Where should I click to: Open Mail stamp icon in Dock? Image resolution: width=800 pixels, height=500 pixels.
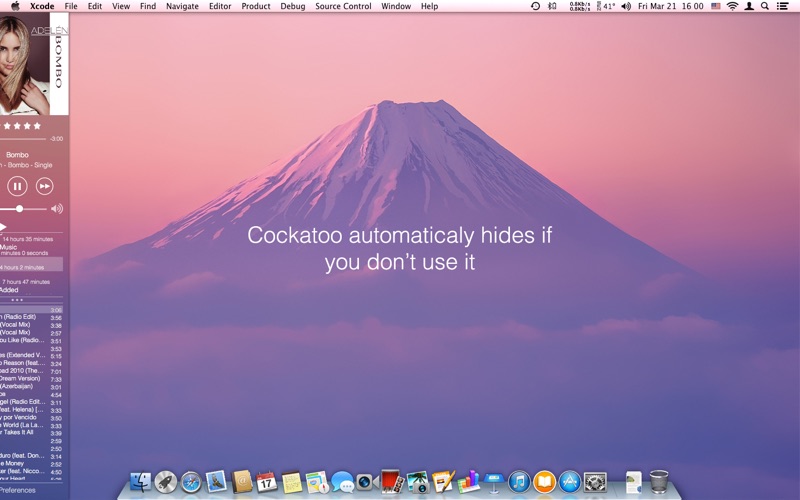(x=216, y=481)
